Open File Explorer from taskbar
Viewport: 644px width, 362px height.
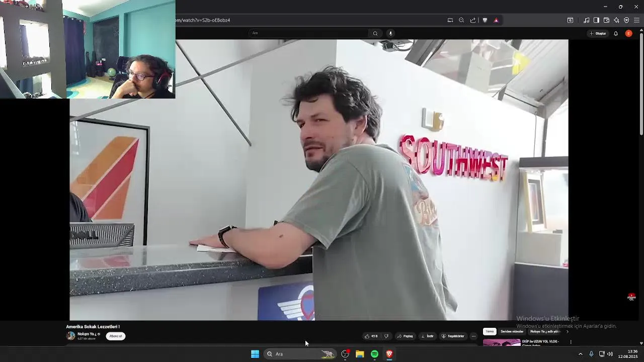click(x=360, y=354)
